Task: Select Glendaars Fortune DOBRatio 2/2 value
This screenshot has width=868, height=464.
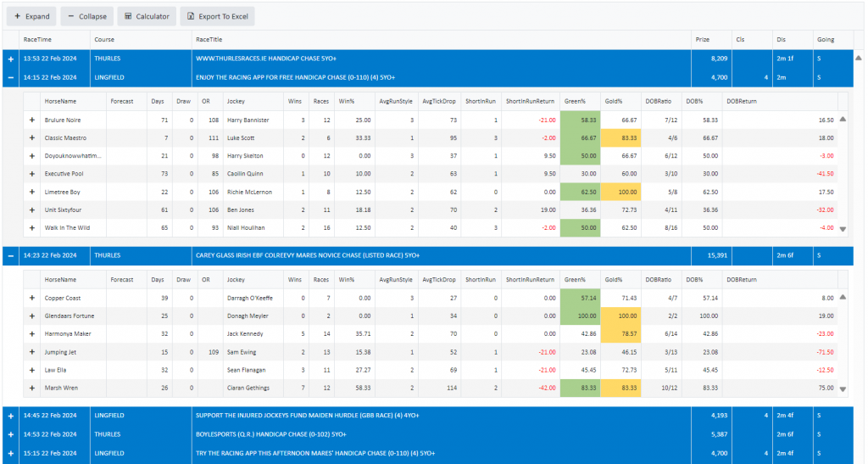Action: pyautogui.click(x=672, y=316)
